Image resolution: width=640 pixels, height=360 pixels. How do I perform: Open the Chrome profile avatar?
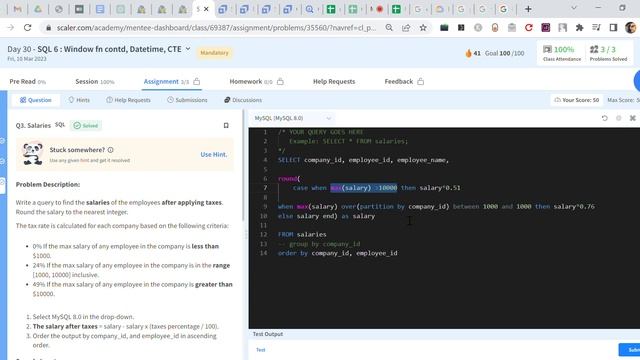[630, 28]
